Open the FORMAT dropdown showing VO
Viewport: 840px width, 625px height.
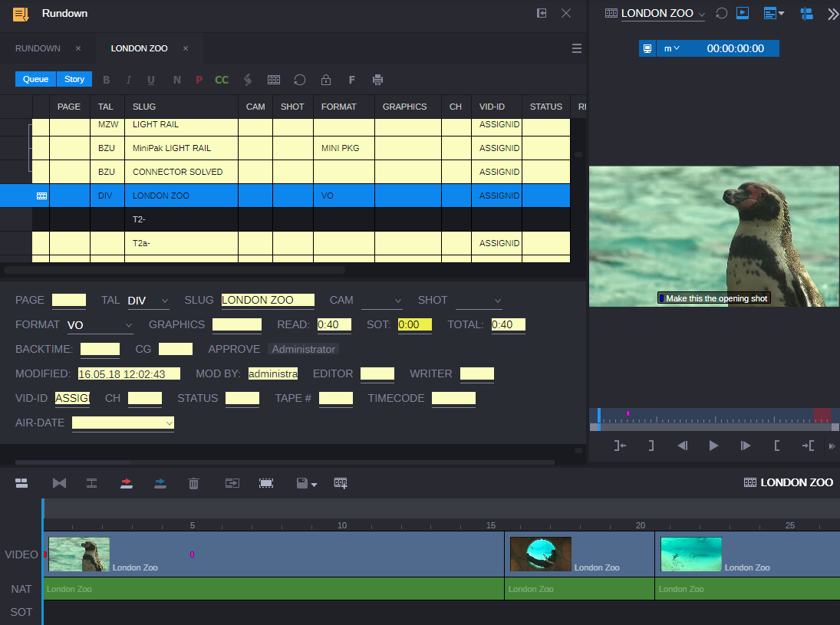click(x=100, y=325)
